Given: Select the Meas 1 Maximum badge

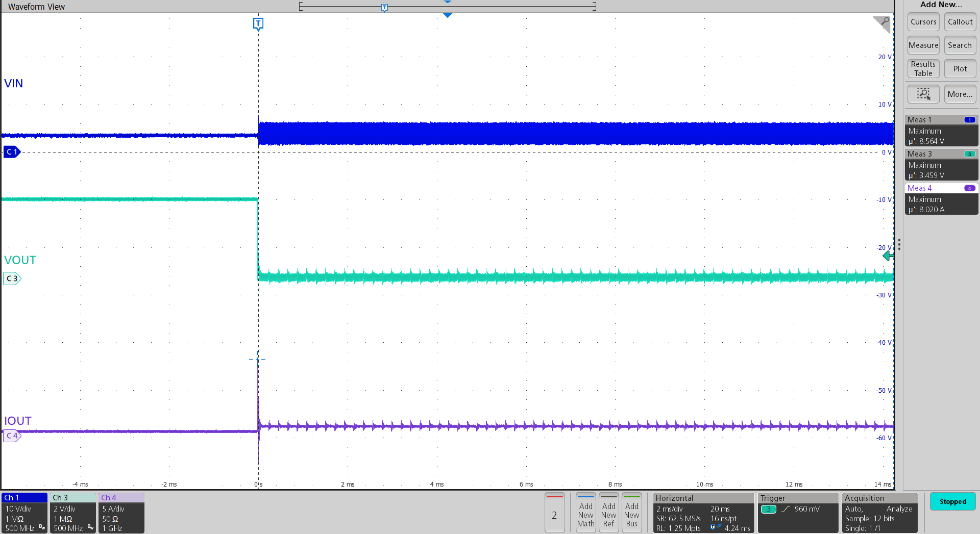Looking at the screenshot, I should tap(941, 131).
